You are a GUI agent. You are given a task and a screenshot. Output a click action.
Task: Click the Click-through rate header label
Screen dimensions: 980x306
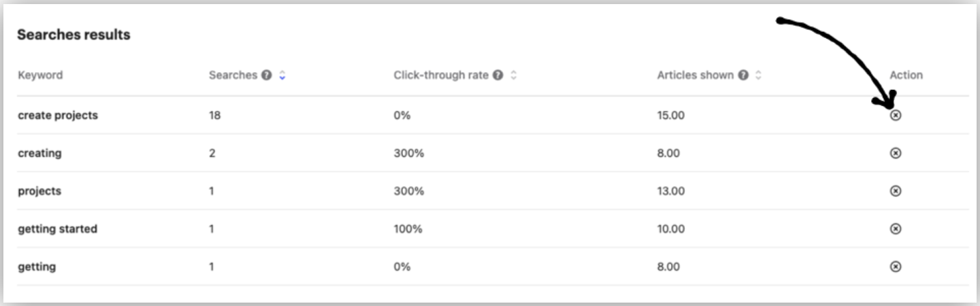pyautogui.click(x=441, y=75)
